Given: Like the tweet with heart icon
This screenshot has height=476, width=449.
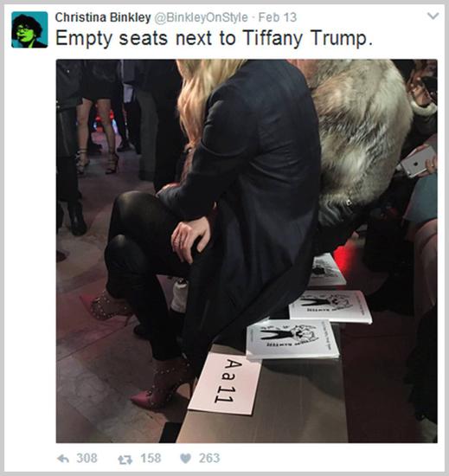Looking at the screenshot, I should tap(186, 459).
